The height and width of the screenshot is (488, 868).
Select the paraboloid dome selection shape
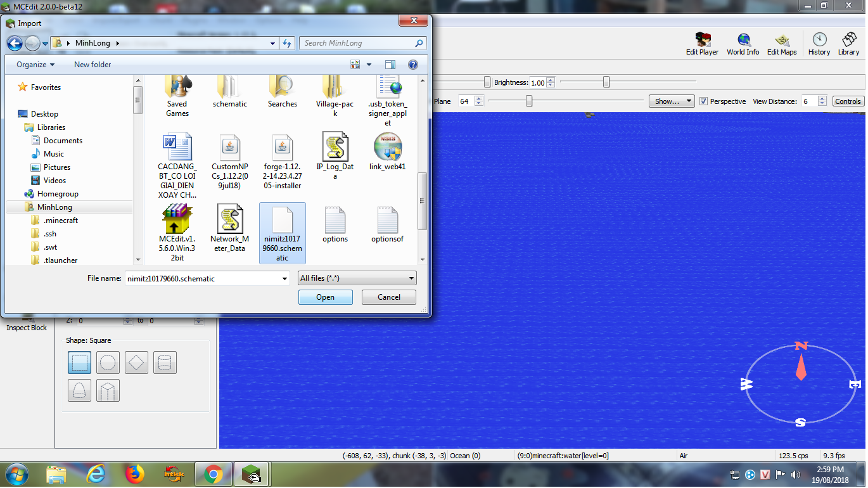coord(79,390)
